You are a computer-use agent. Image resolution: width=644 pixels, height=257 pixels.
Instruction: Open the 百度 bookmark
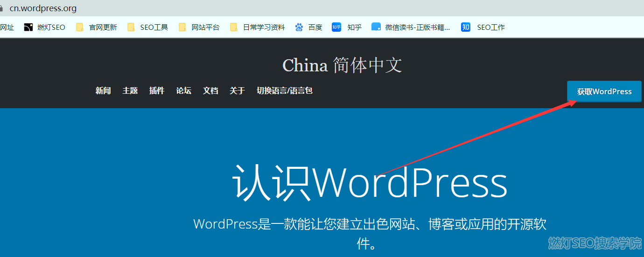pyautogui.click(x=308, y=27)
